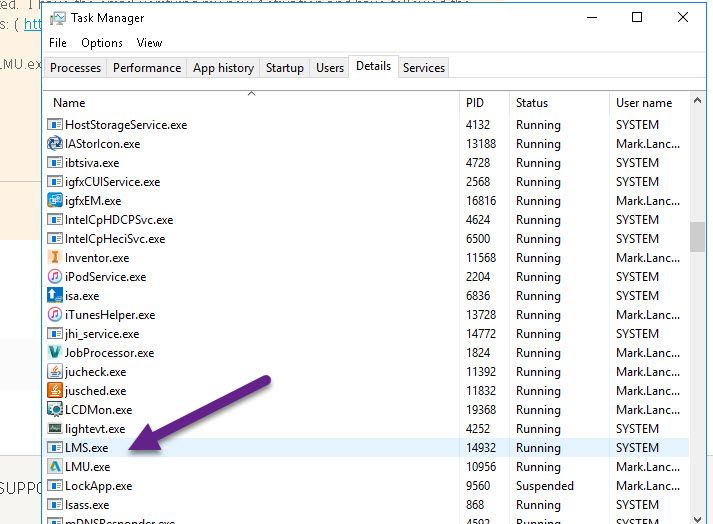Click the Task Manager title bar icon
Viewport: 713px width, 524px height.
pos(58,18)
